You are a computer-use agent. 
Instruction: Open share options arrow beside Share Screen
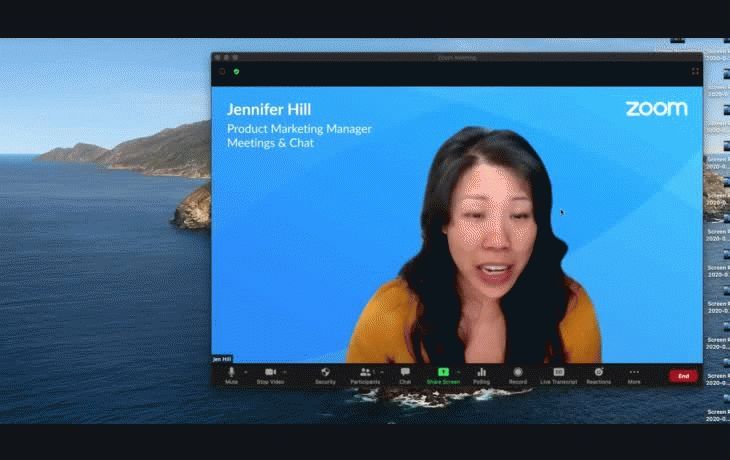tap(459, 372)
